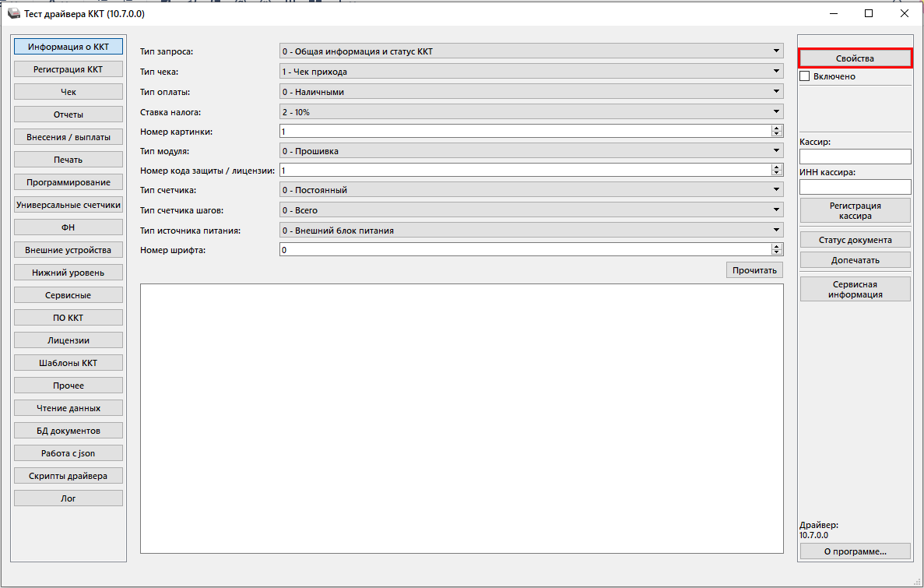The height and width of the screenshot is (588, 924).
Task: Open the Лицензии section
Action: (69, 340)
